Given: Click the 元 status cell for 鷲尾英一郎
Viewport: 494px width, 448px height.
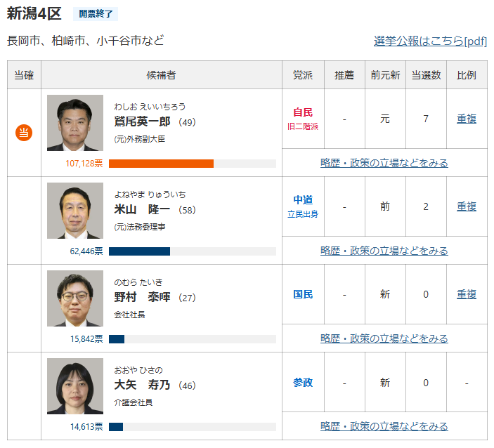Looking at the screenshot, I should [x=385, y=119].
